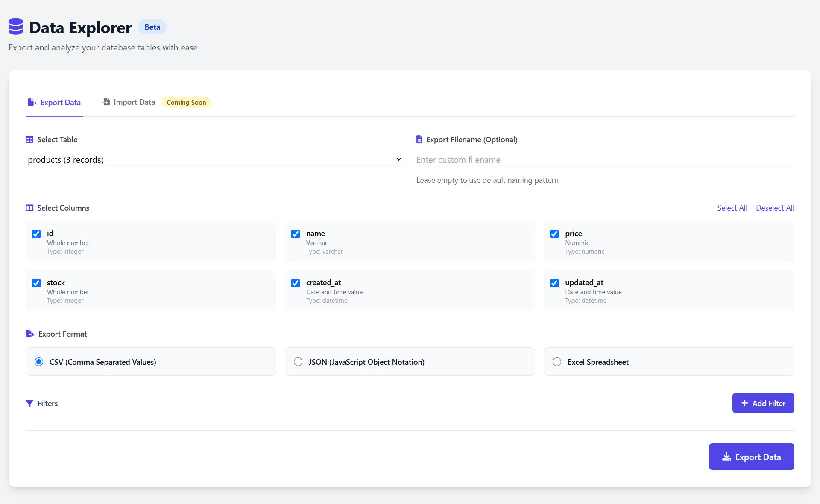
Task: Click the Import Data tab icon
Action: pos(105,101)
